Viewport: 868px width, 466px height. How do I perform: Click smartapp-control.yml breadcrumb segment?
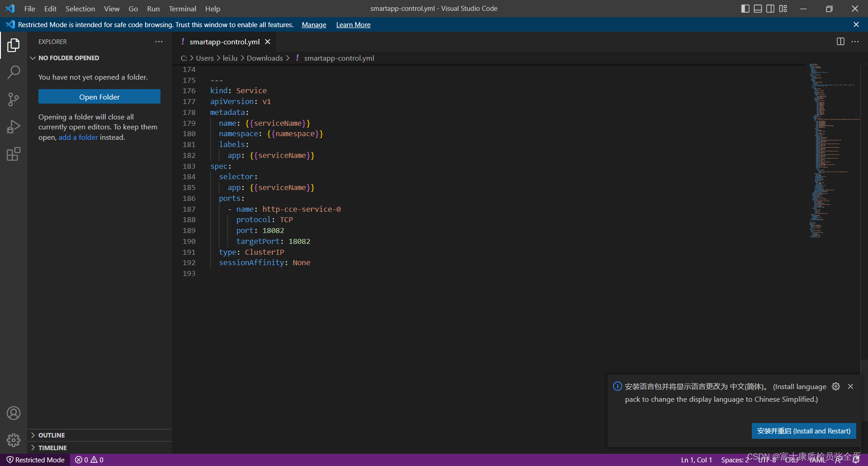[339, 58]
